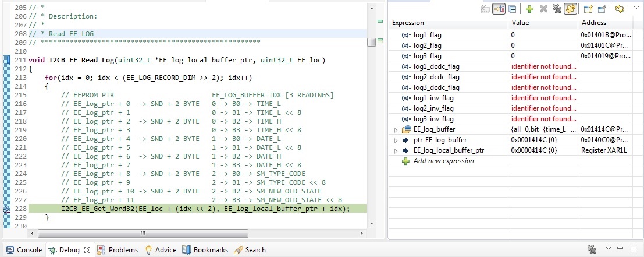Click green plus Create New Expression icon
Image resolution: width=644 pixels, height=257 pixels.
[530, 9]
